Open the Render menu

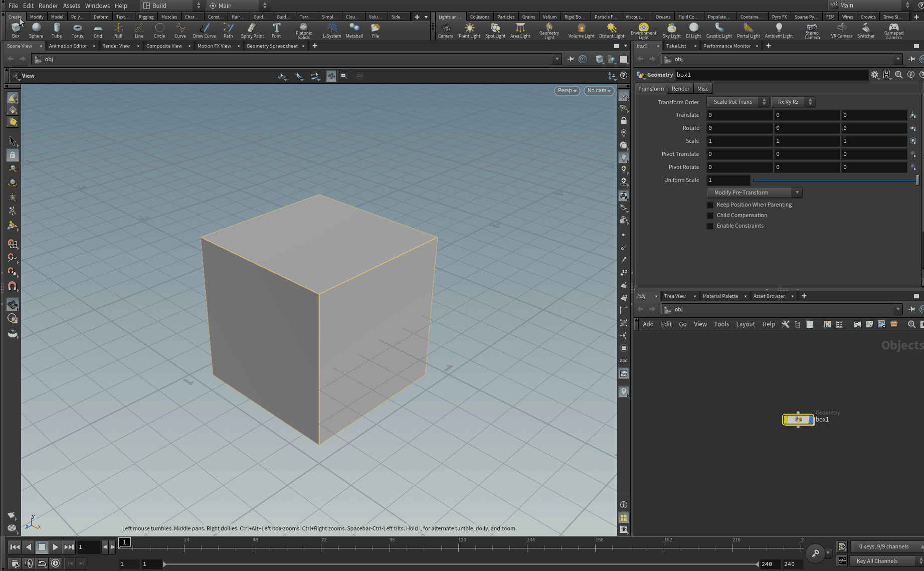click(x=48, y=6)
